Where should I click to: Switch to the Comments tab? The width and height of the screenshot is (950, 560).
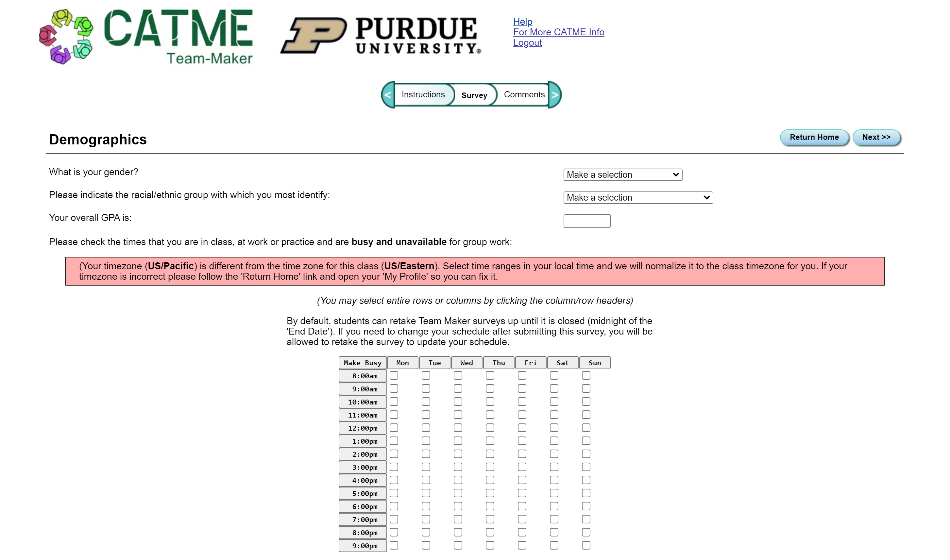pos(525,94)
